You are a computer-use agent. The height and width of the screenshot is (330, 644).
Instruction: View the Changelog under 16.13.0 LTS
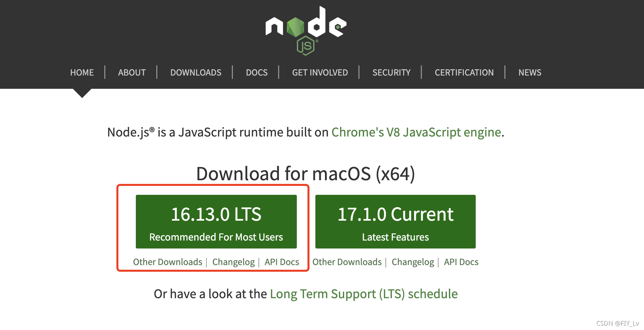point(234,262)
